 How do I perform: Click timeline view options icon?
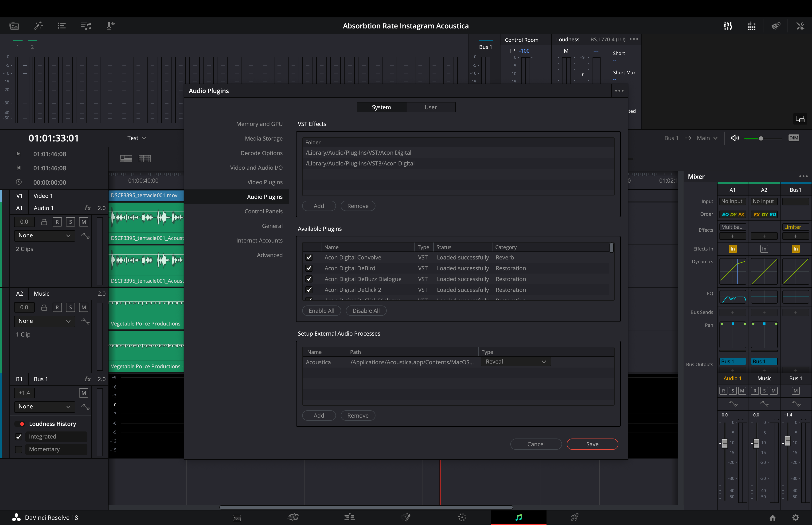(126, 159)
